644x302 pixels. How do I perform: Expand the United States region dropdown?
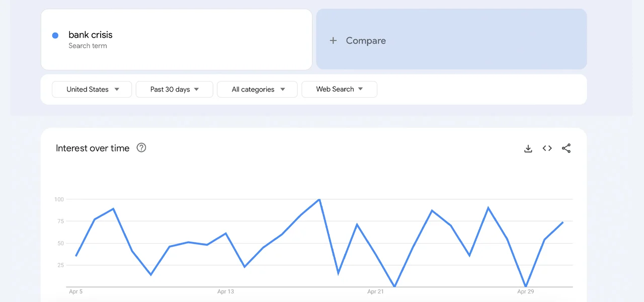coord(92,90)
